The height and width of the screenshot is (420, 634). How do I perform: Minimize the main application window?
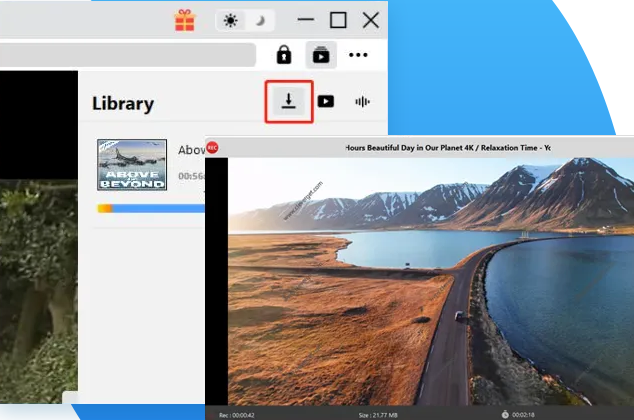[306, 19]
